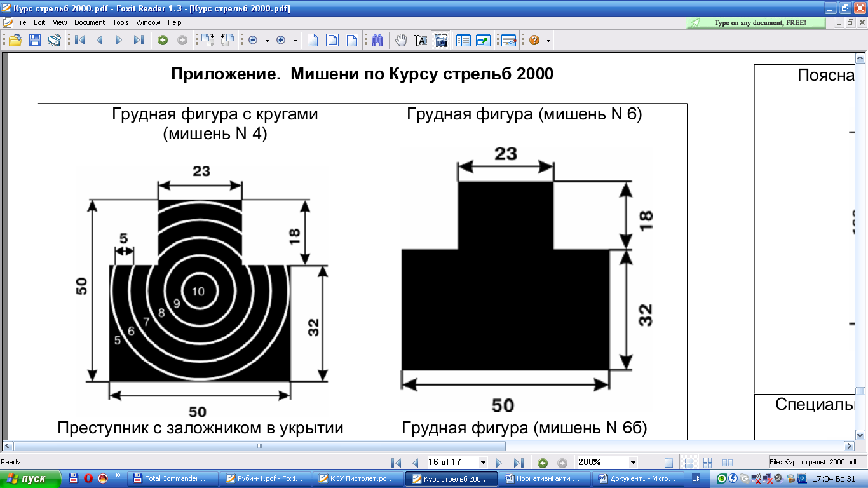Viewport: 868px width, 488px height.
Task: Click the Open file folder icon
Action: 15,40
